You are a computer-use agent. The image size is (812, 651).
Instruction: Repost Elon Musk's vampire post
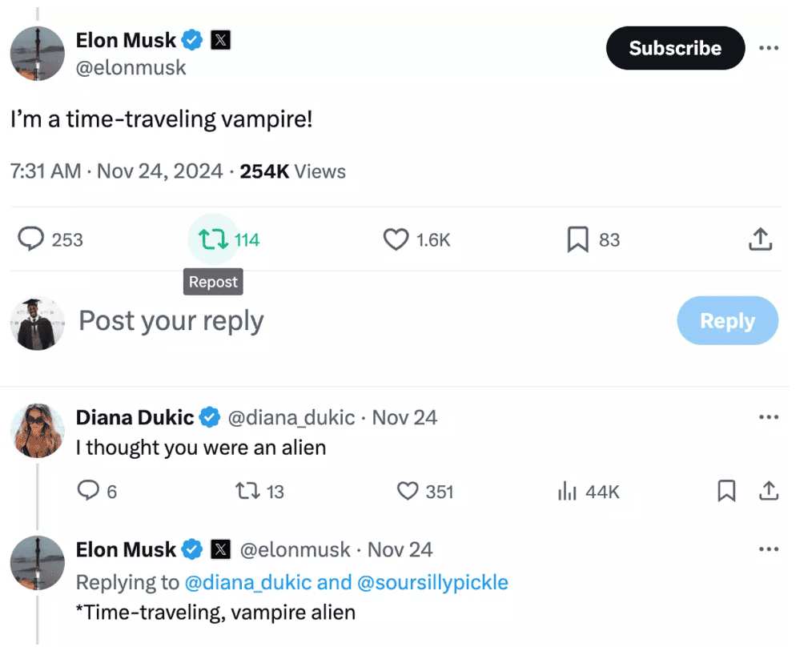click(x=215, y=239)
